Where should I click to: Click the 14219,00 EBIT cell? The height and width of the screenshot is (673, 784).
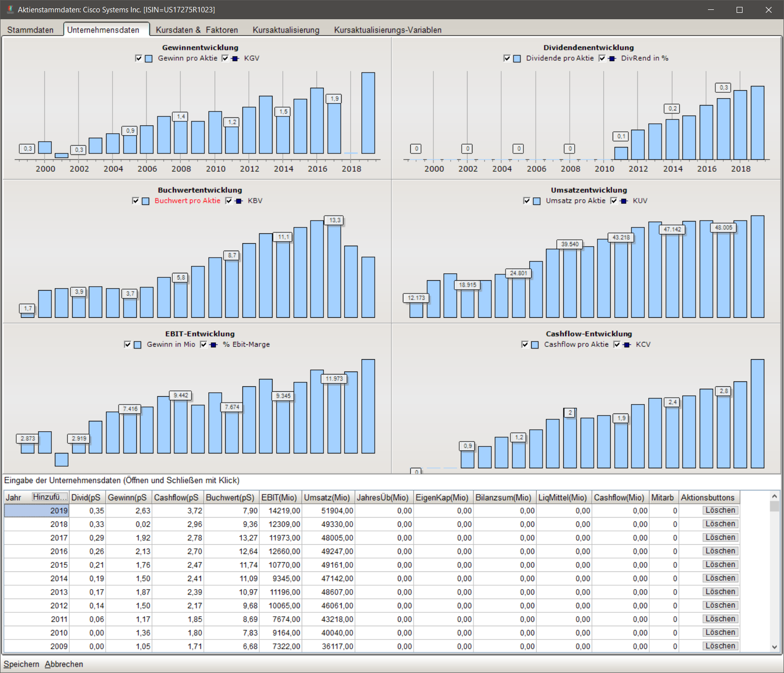(280, 511)
